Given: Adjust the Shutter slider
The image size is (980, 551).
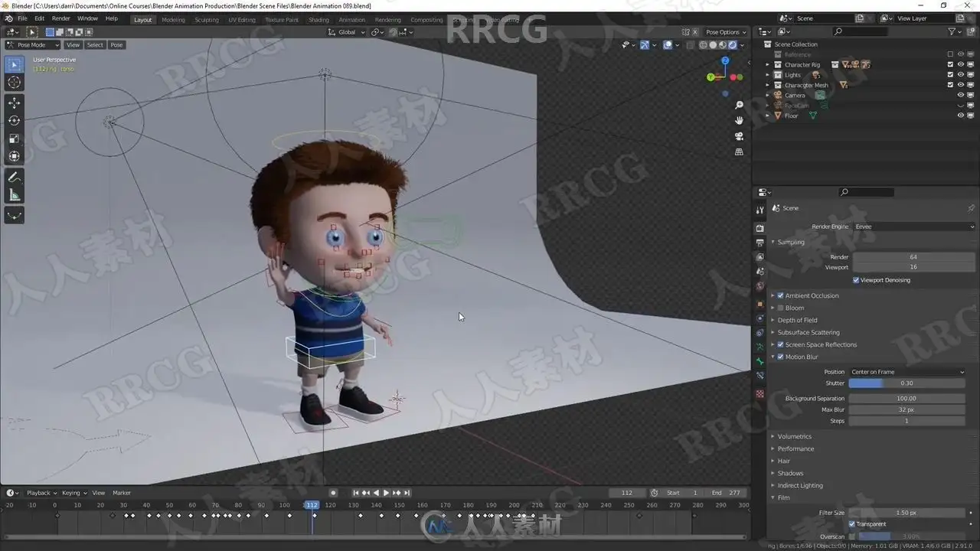Looking at the screenshot, I should (x=906, y=383).
